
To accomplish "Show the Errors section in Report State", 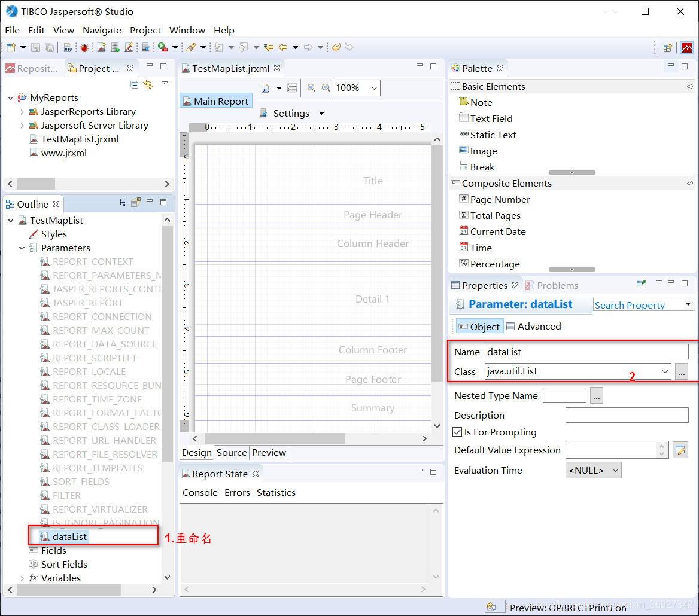I will click(237, 493).
